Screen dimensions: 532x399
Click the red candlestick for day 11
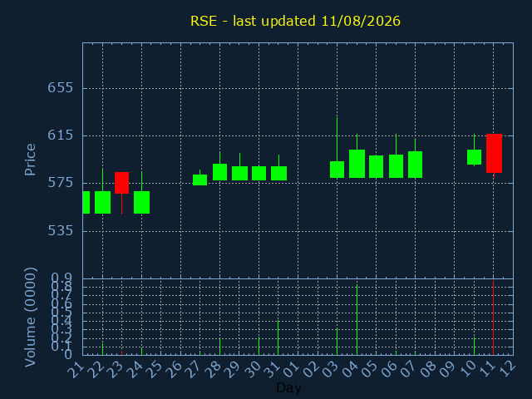pos(494,153)
